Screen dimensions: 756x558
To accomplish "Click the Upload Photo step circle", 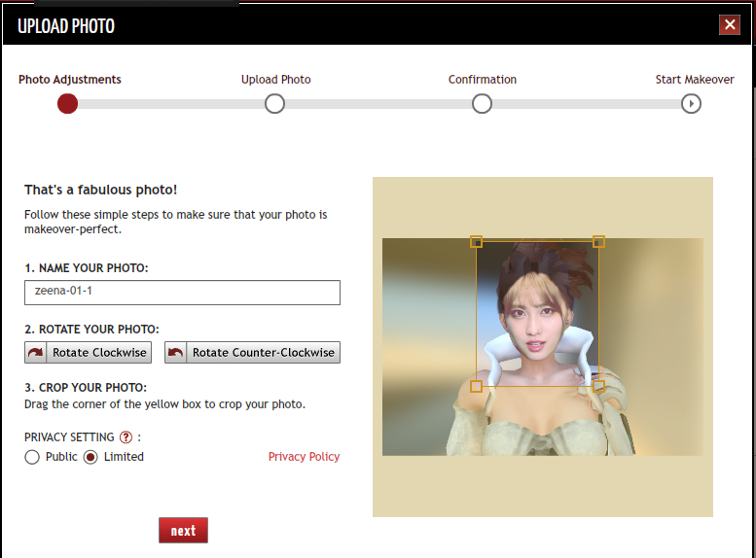I will coord(274,104).
